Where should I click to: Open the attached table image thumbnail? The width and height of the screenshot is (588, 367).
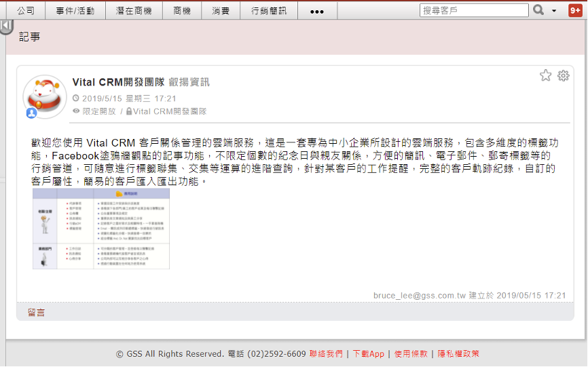pos(101,229)
